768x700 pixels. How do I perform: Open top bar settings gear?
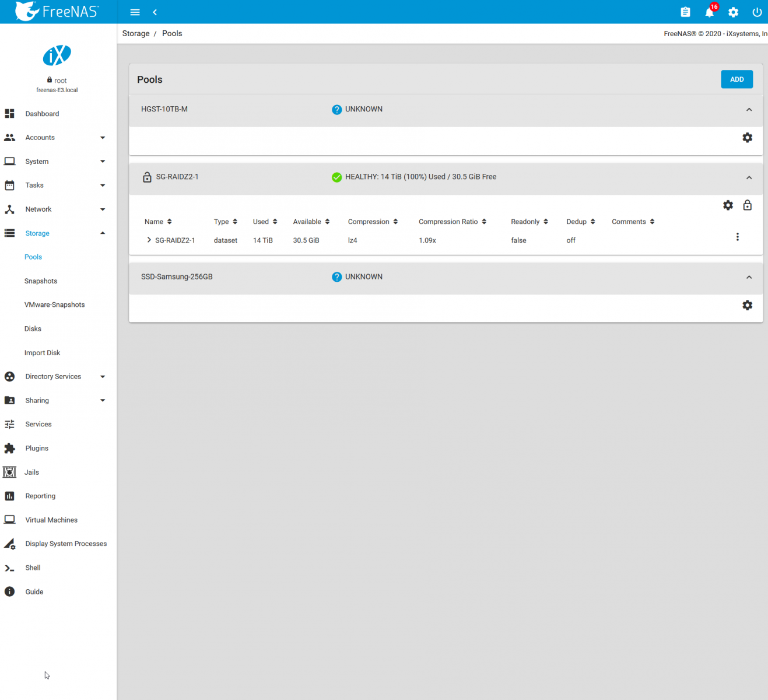(733, 12)
